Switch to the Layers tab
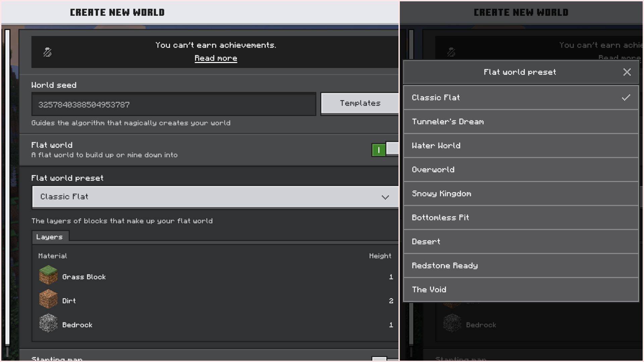644x362 pixels. pyautogui.click(x=50, y=237)
